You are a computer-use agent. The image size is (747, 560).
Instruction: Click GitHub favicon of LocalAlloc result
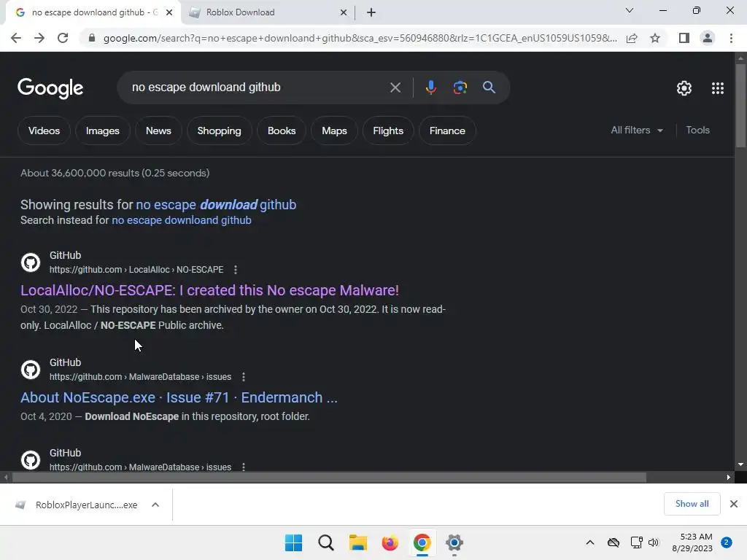click(x=31, y=262)
